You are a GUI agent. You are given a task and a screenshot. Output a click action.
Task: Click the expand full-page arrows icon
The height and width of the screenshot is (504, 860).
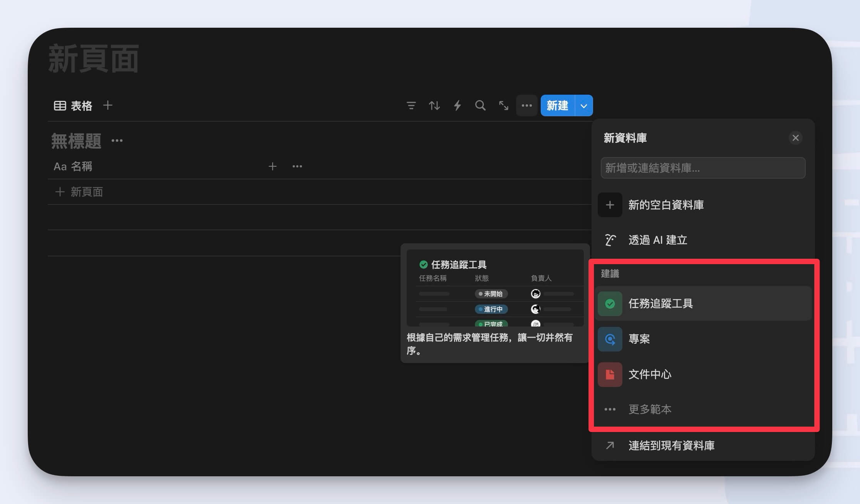click(503, 105)
